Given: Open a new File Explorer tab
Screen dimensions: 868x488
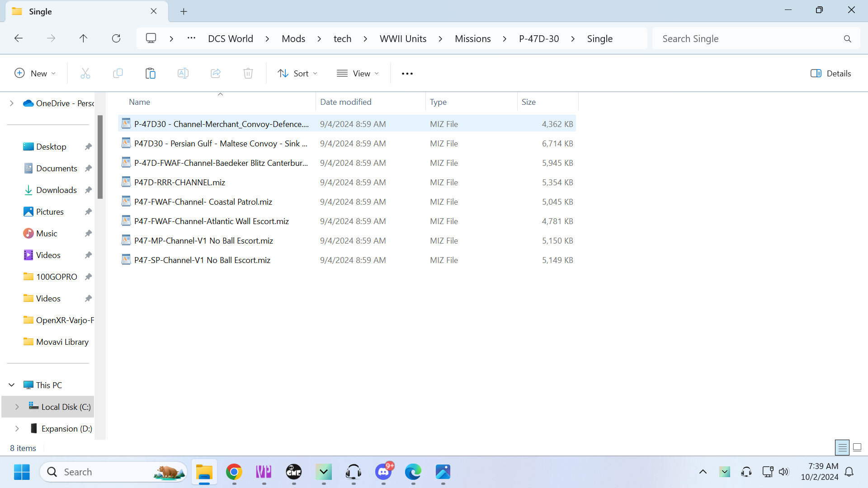Looking at the screenshot, I should click(184, 12).
